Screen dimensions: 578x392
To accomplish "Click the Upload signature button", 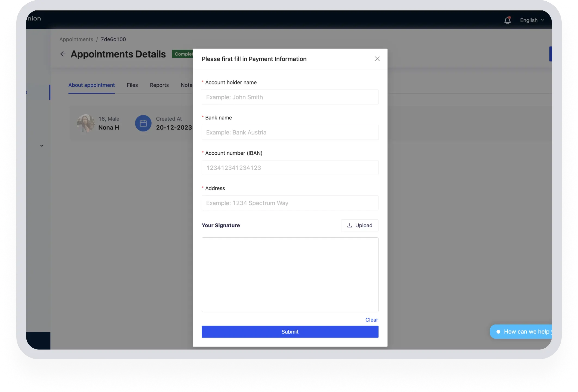I will [x=359, y=225].
